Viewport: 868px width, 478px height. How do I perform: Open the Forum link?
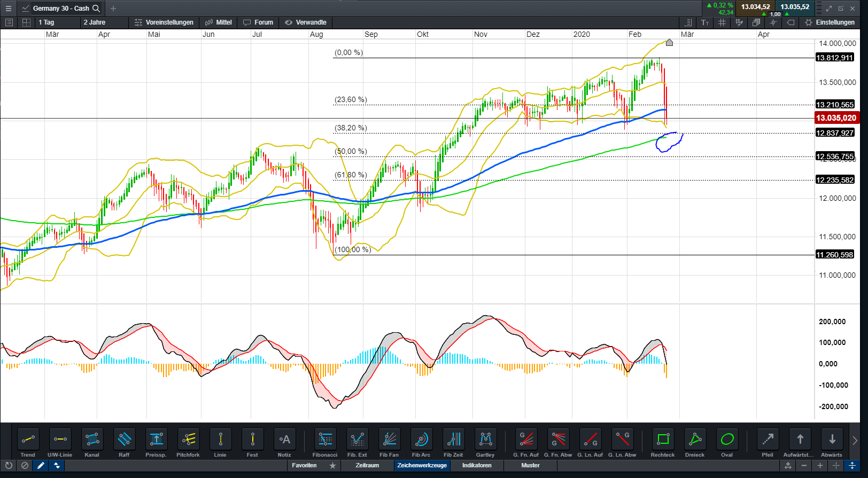[x=258, y=22]
